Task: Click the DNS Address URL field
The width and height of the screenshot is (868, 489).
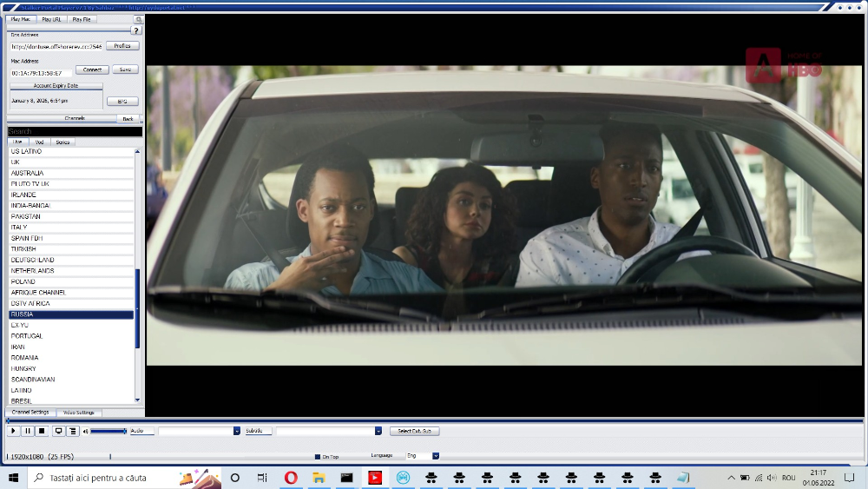Action: click(x=56, y=47)
